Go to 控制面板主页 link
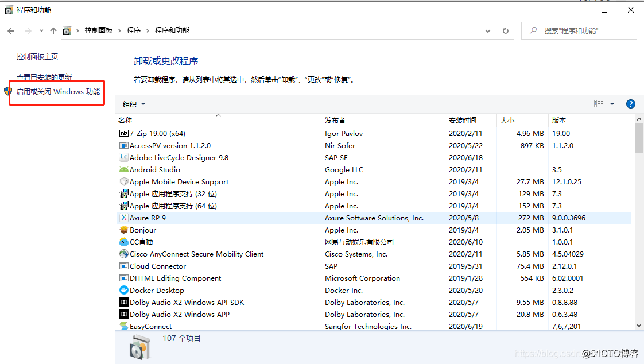Viewport: 644px width, 364px height. click(x=37, y=57)
